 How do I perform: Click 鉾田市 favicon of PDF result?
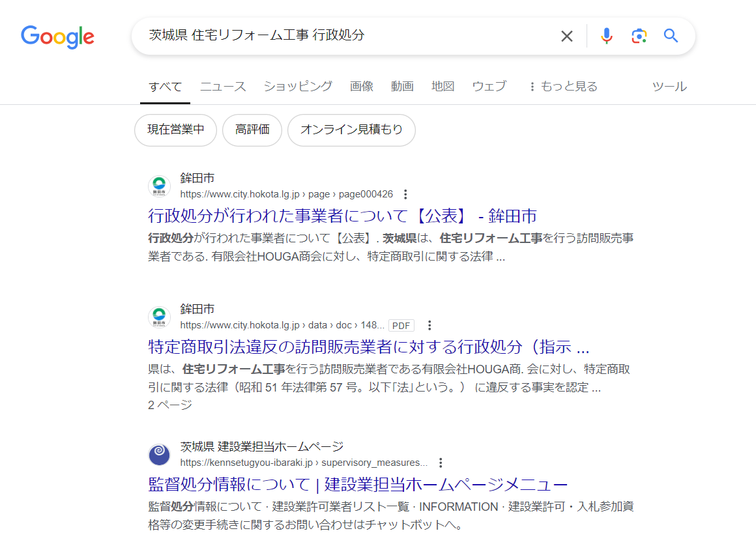point(159,317)
